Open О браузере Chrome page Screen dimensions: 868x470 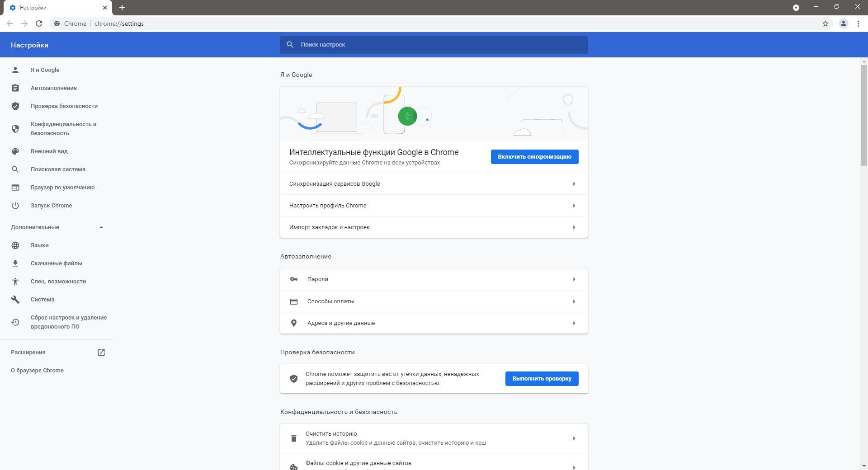point(37,371)
